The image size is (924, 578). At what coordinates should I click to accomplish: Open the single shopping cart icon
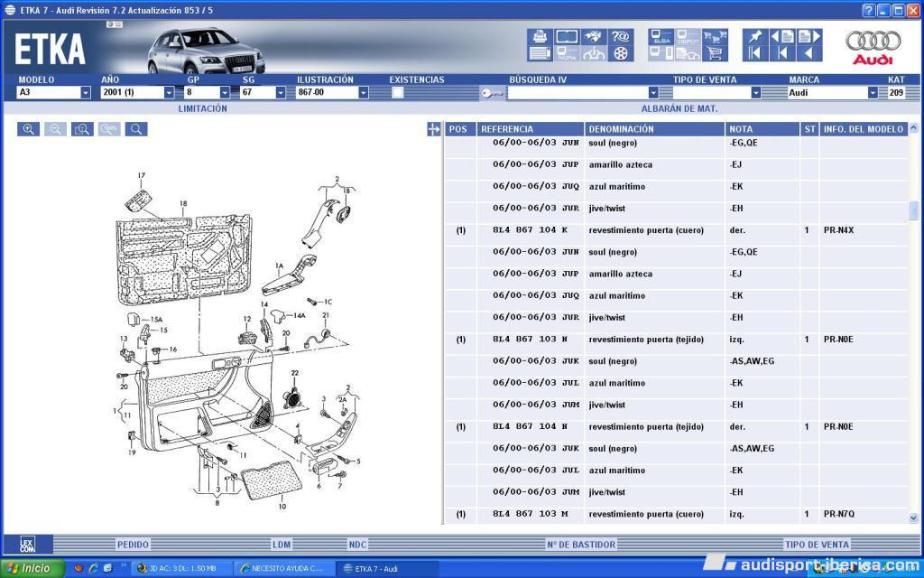click(x=715, y=53)
